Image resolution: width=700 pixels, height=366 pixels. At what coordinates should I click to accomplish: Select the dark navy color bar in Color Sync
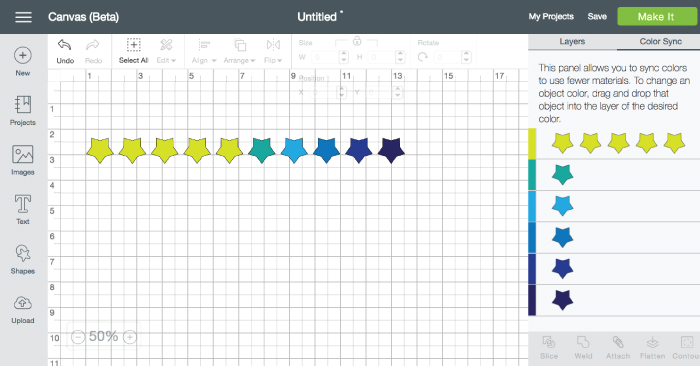pos(532,300)
